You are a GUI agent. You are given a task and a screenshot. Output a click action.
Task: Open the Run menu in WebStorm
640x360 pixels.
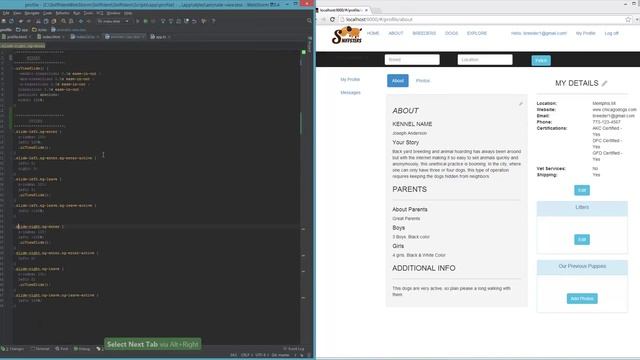coord(76,13)
